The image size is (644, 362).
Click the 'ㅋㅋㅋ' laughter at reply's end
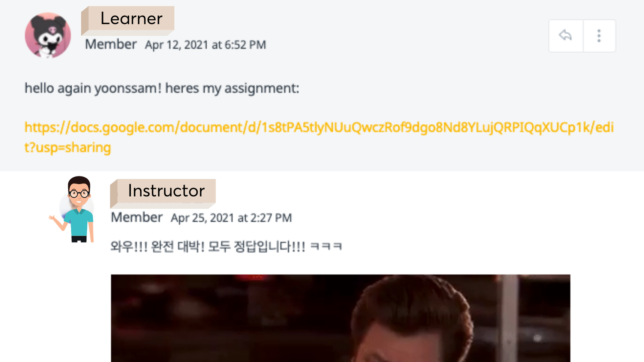pyautogui.click(x=326, y=246)
